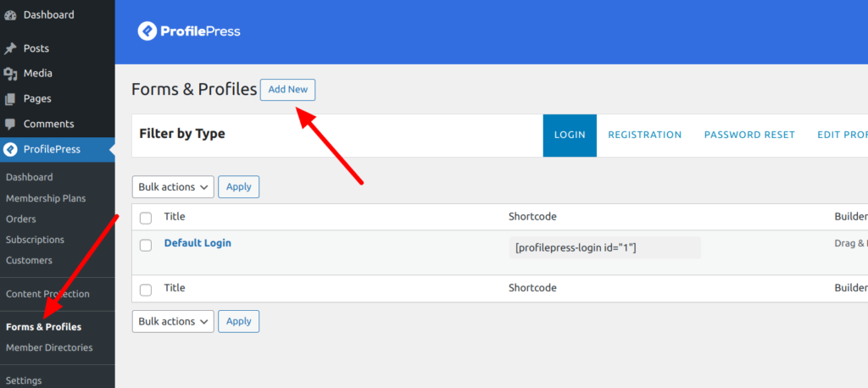
Task: Tick the select-all checkbox in bottom footer row
Action: [146, 290]
